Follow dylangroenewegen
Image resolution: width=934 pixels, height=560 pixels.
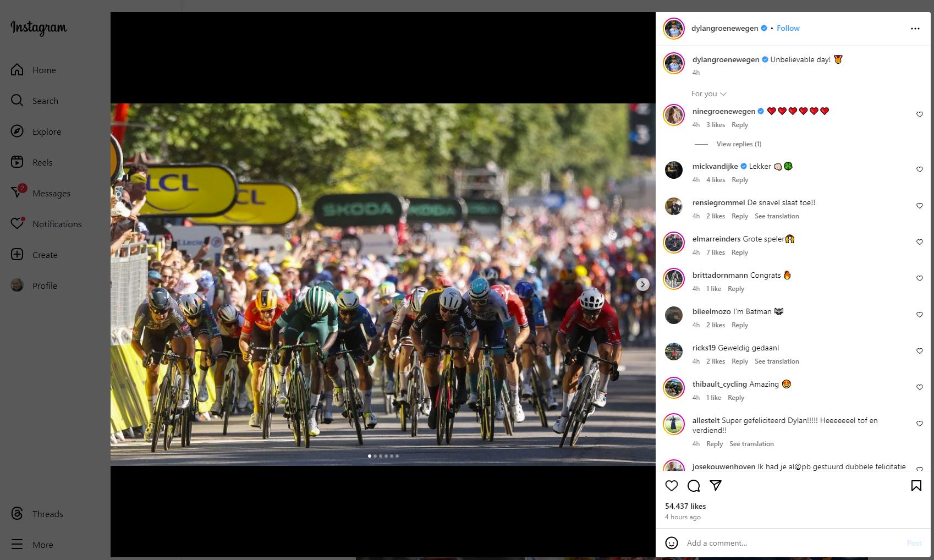788,29
